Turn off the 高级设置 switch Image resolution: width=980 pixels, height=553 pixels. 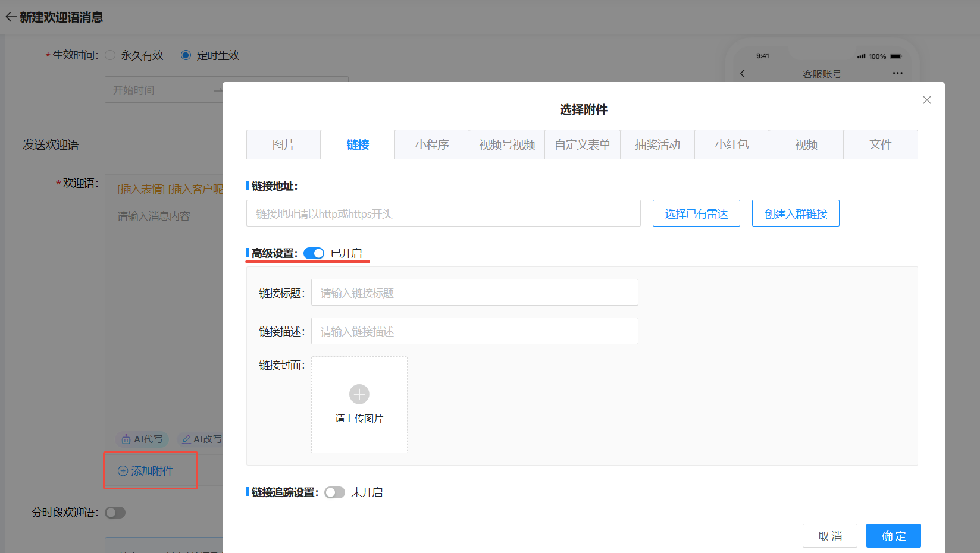[314, 253]
